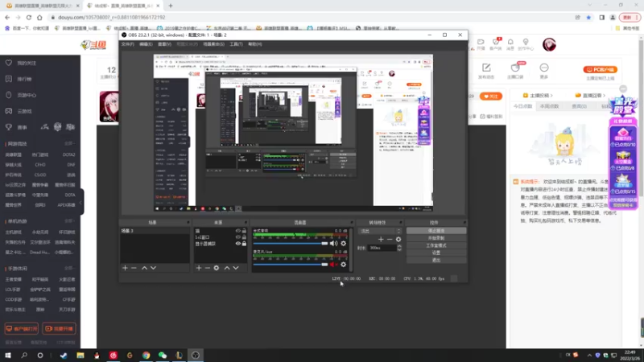Toggle lock of 显示器捕获 source
Image resolution: width=644 pixels, height=362 pixels.
244,244
